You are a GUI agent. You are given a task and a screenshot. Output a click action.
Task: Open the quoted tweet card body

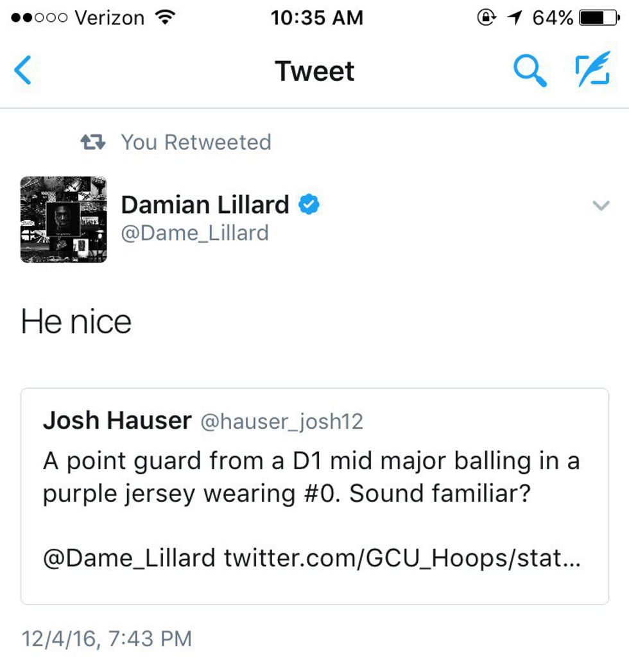click(314, 478)
